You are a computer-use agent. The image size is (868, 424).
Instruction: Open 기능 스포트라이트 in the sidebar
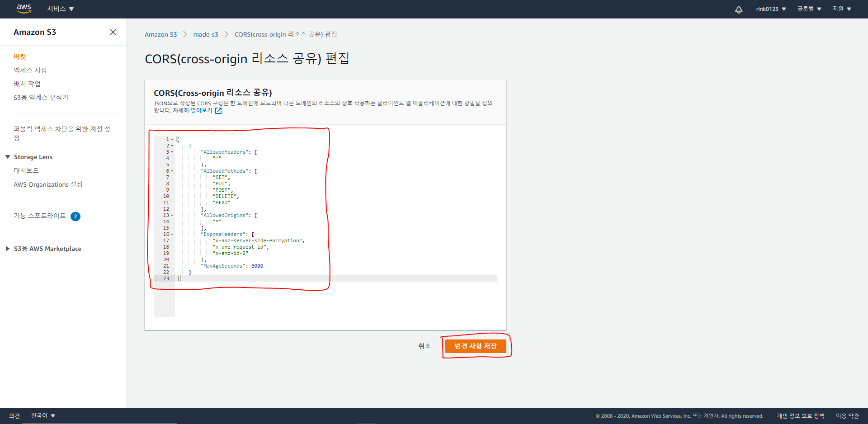(x=40, y=216)
